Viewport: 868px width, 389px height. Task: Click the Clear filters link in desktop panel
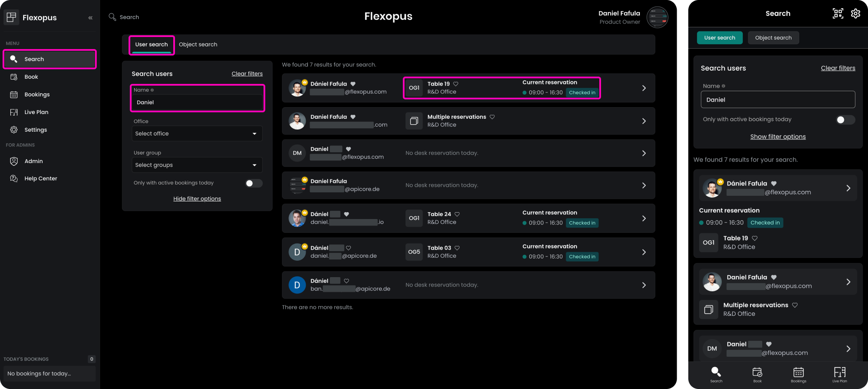[x=247, y=74]
